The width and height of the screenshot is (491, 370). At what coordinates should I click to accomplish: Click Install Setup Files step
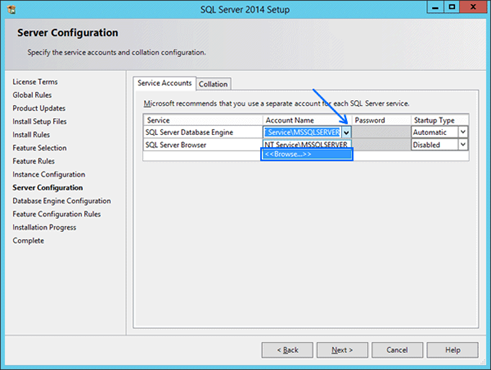40,121
